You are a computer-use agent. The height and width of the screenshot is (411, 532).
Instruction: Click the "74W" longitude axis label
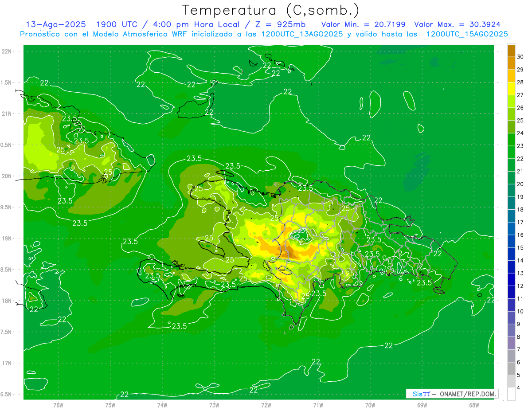(162, 405)
